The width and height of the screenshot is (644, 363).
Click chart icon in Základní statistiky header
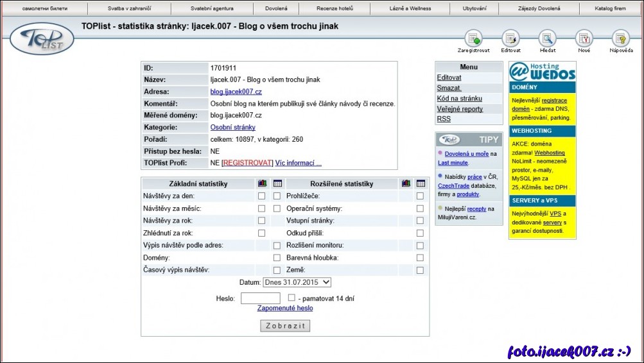tap(261, 184)
